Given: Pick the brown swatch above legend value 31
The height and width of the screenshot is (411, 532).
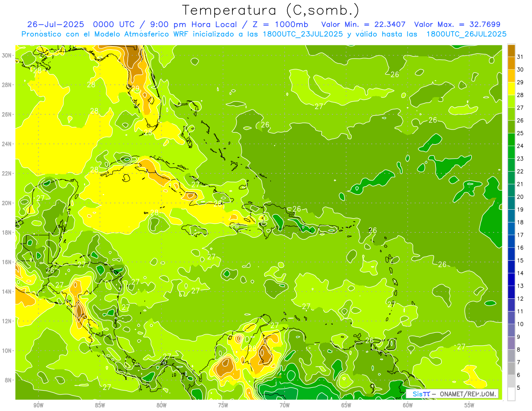Looking at the screenshot, I should [512, 50].
